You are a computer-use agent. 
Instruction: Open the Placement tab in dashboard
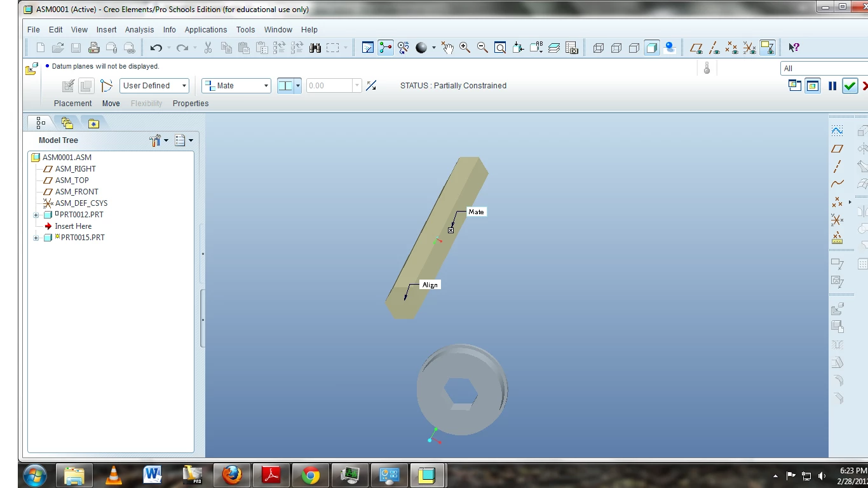(x=72, y=104)
